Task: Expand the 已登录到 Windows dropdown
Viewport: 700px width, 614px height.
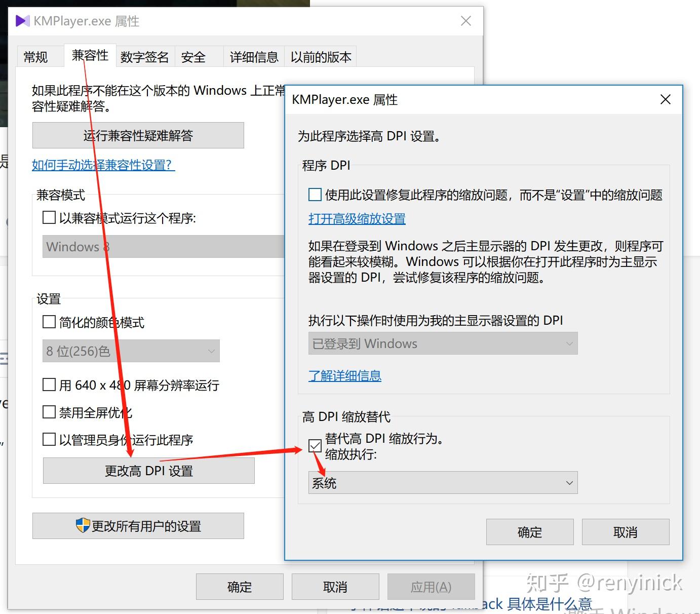Action: pyautogui.click(x=443, y=344)
